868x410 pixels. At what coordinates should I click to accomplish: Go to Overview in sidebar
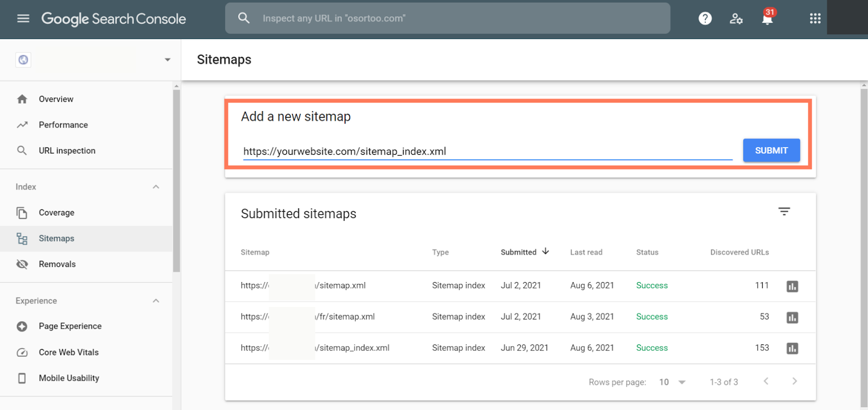[x=56, y=99]
